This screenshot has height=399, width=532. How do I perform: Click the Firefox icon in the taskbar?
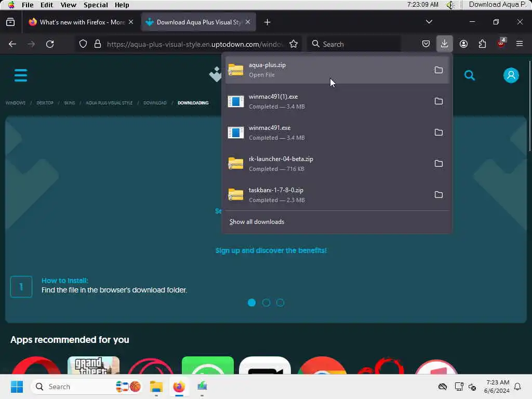pos(179,387)
